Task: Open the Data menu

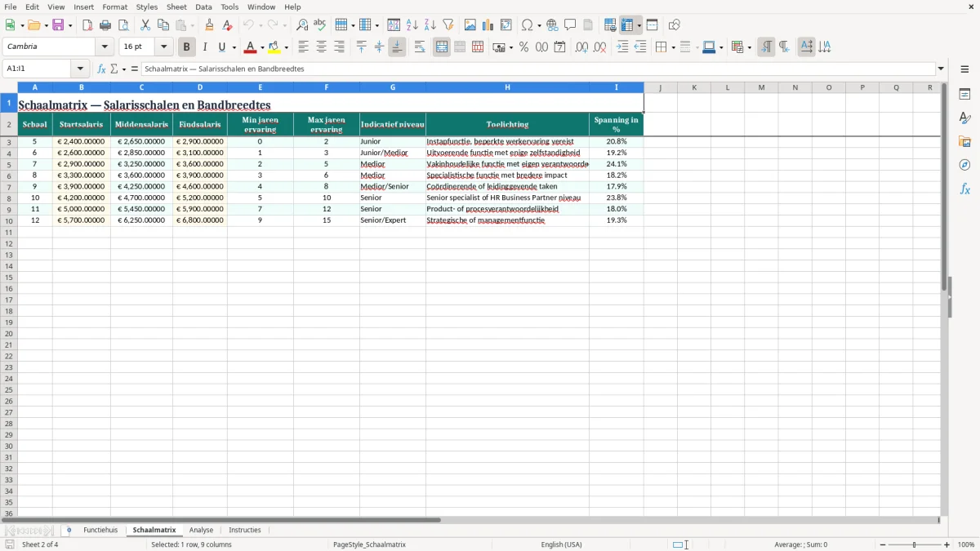Action: [x=203, y=7]
